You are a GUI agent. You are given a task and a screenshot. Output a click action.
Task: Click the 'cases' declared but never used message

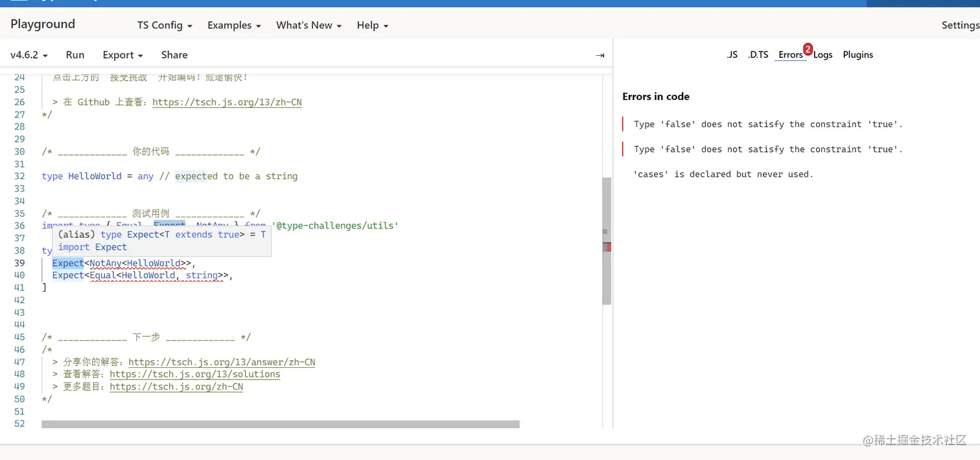(723, 174)
